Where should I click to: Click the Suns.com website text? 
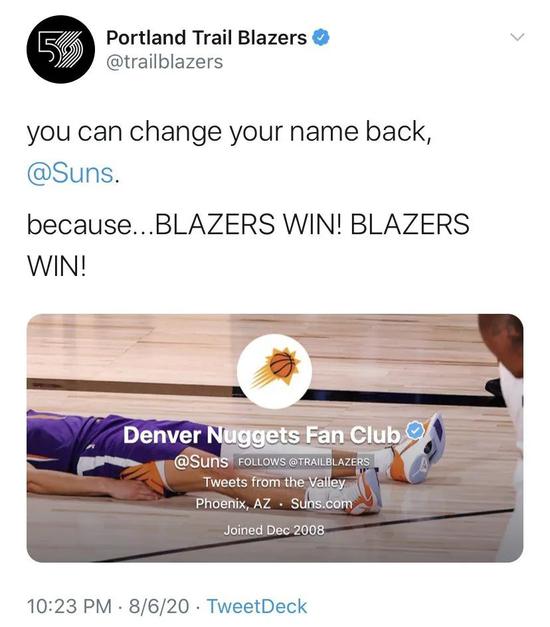[322, 503]
